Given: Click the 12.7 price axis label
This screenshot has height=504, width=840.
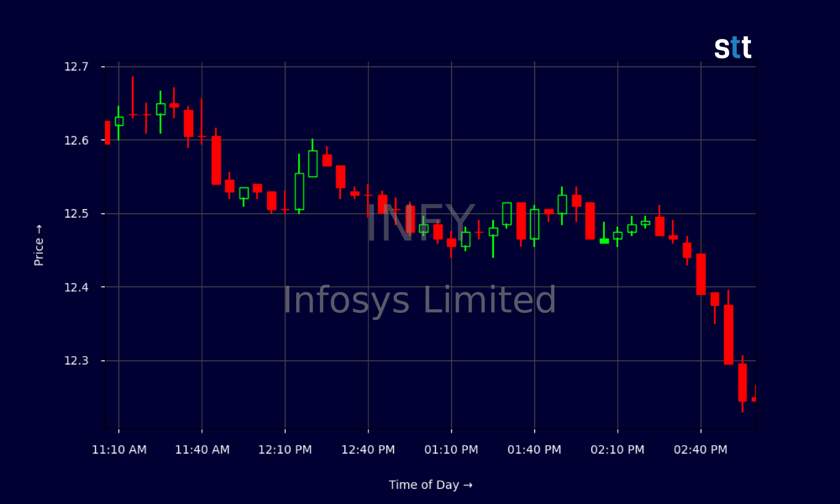Looking at the screenshot, I should click(76, 67).
